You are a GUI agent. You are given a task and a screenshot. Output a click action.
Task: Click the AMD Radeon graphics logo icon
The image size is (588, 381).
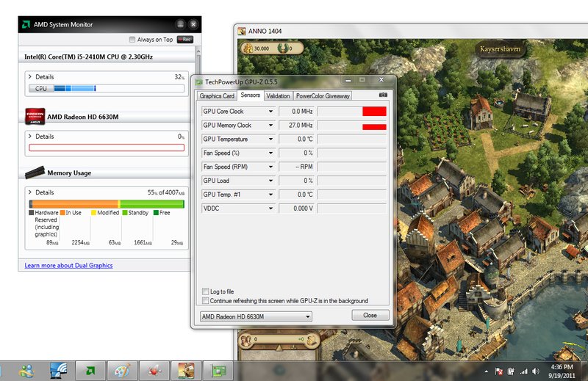point(35,116)
